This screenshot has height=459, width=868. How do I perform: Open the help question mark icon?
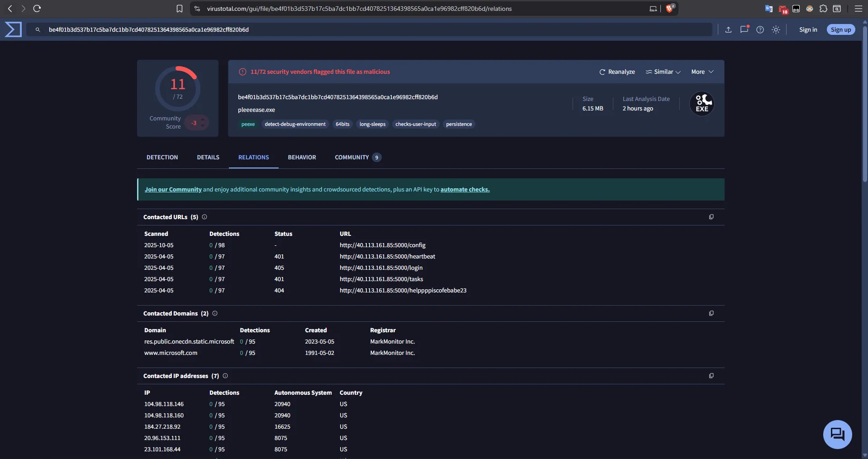pos(760,30)
